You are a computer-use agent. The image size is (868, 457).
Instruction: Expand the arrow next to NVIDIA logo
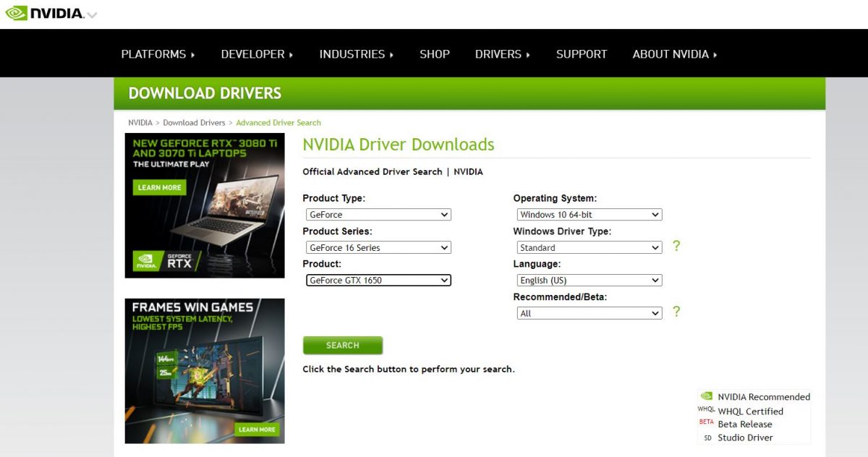tap(92, 14)
